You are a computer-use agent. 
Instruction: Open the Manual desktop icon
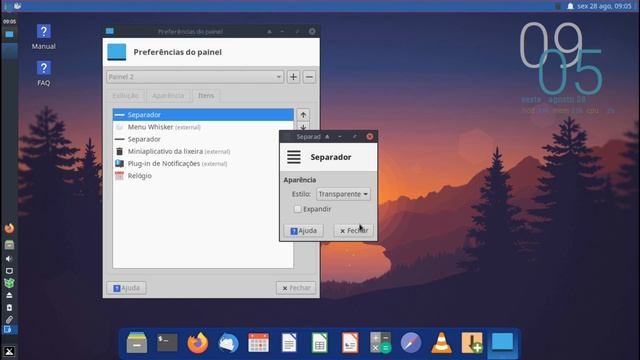pos(44,37)
